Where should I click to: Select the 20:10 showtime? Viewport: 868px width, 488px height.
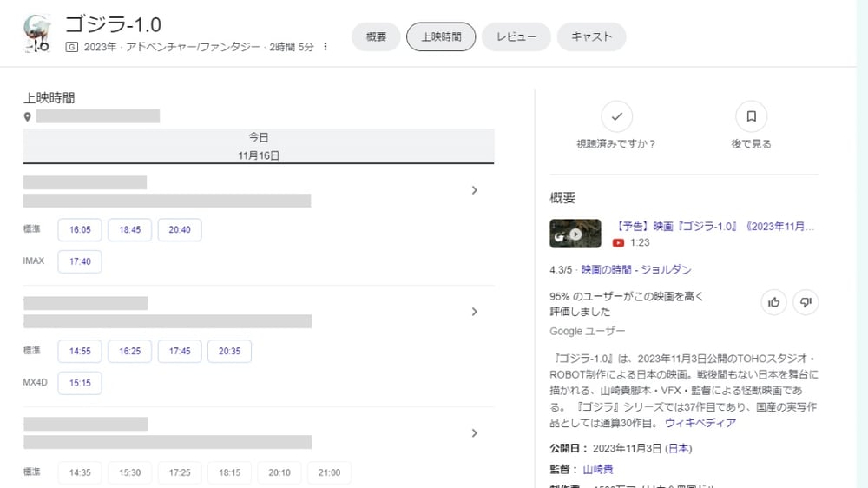pyautogui.click(x=279, y=472)
